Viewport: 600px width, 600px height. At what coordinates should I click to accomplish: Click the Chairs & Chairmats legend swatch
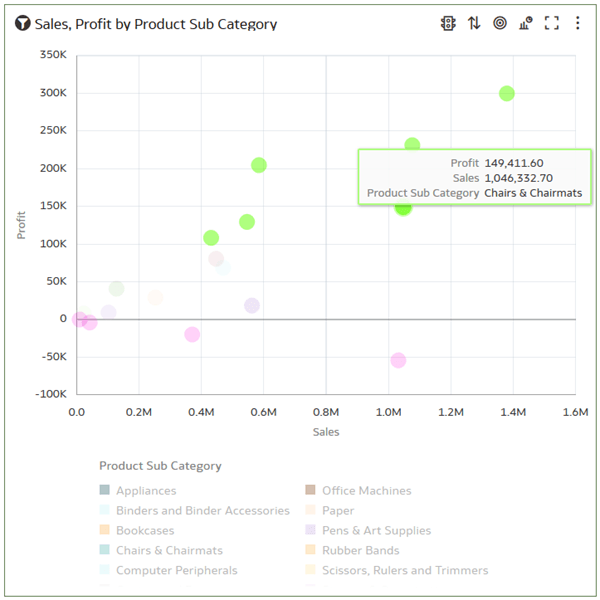(104, 549)
